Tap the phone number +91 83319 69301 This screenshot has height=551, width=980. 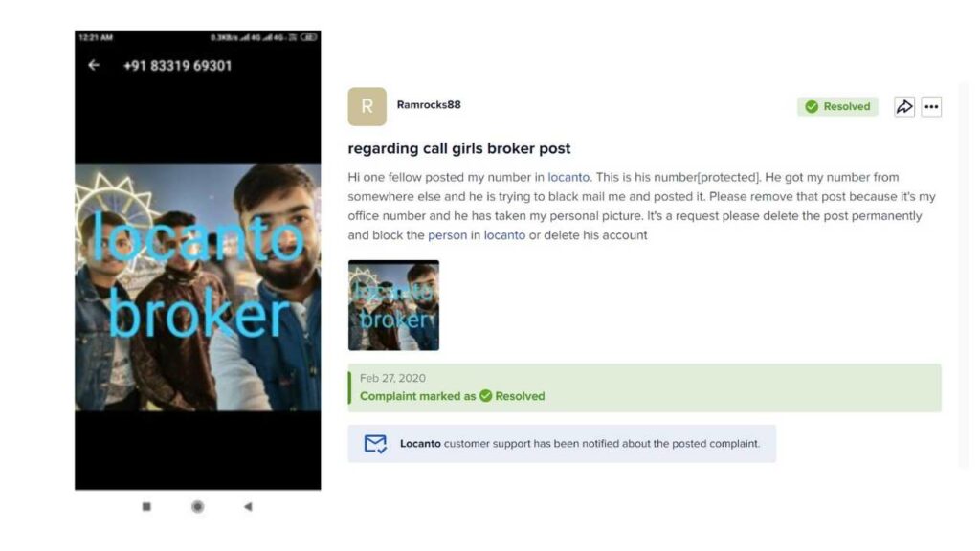pyautogui.click(x=177, y=66)
